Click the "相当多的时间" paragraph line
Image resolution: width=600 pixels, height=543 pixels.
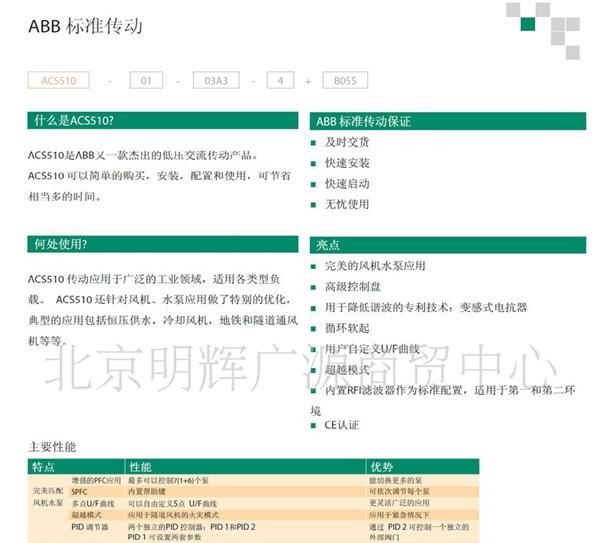(x=65, y=197)
